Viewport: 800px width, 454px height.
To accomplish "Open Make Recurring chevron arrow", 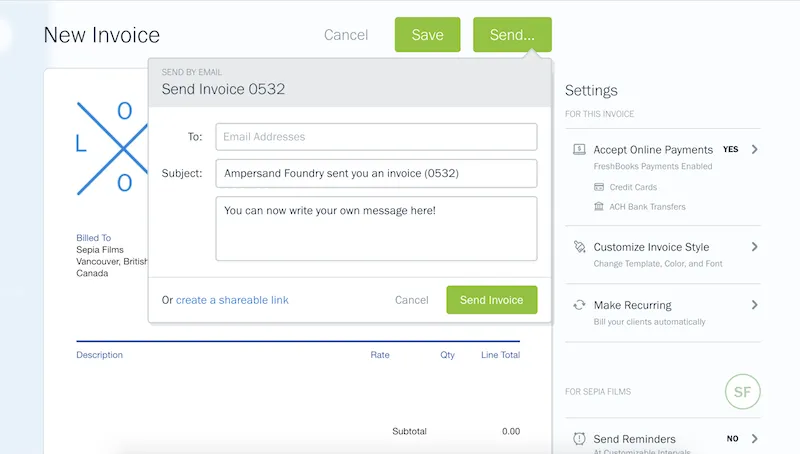I will (x=754, y=305).
